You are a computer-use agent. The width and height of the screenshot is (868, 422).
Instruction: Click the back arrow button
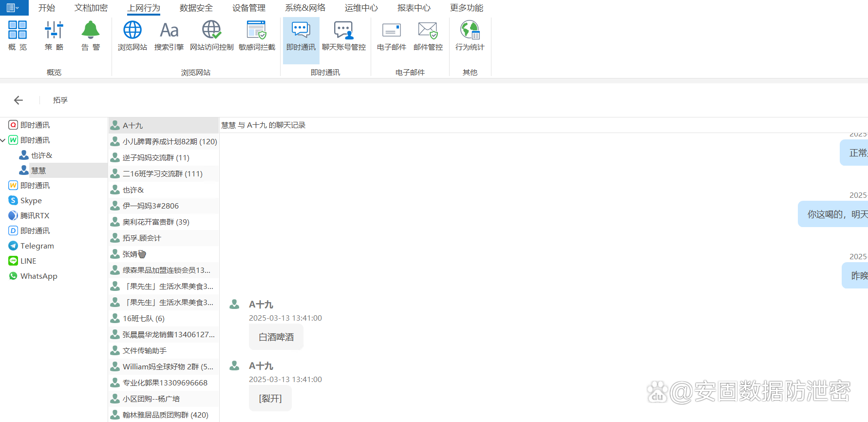click(19, 100)
